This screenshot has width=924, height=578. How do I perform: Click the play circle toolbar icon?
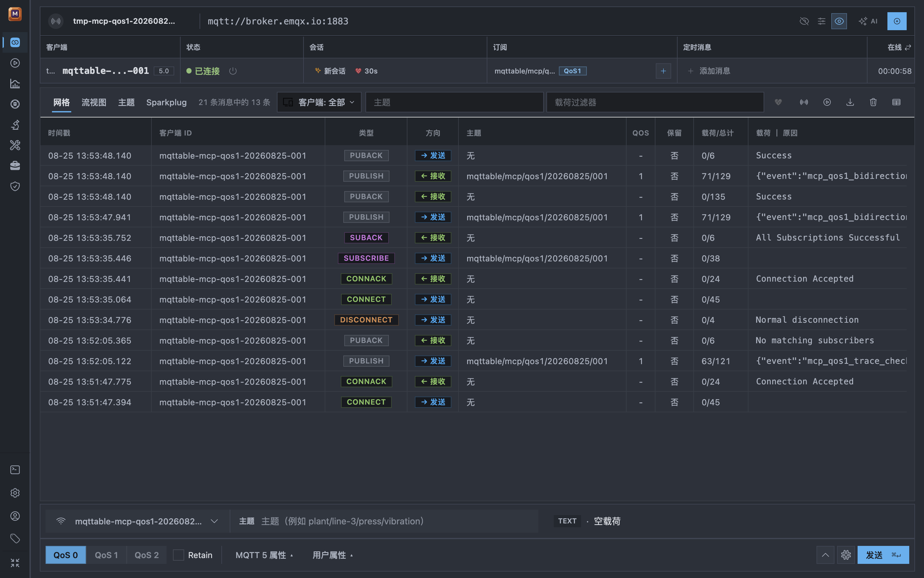coord(827,102)
